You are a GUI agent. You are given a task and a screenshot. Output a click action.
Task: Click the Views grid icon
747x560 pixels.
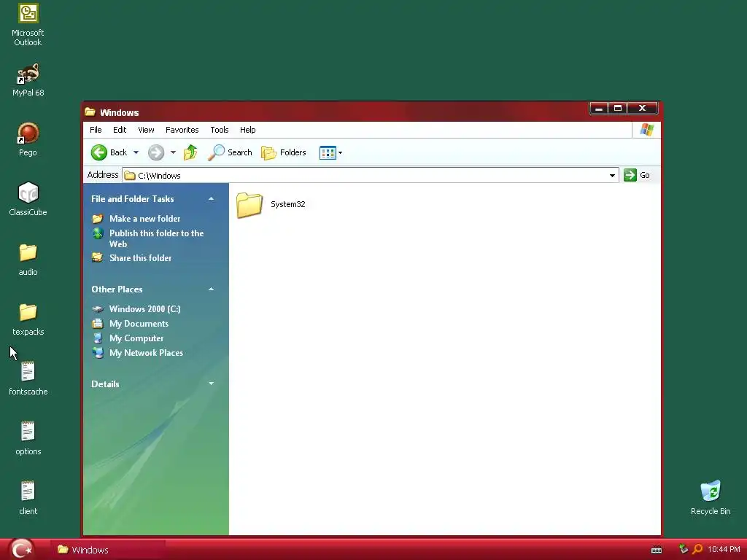click(x=328, y=153)
